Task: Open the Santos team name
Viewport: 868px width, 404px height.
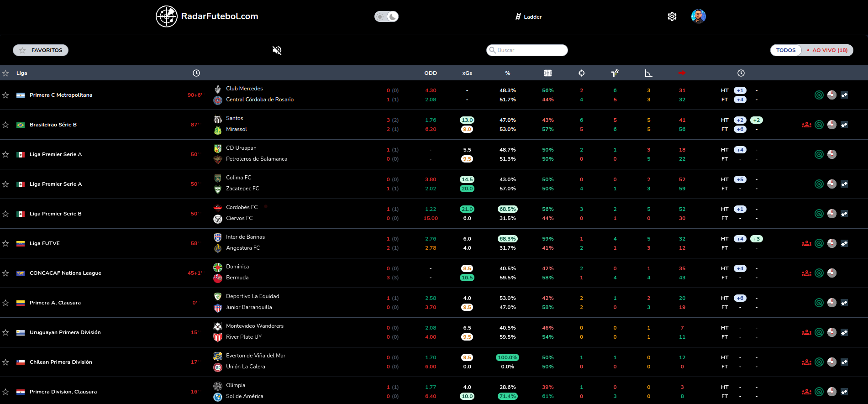Action: 235,118
